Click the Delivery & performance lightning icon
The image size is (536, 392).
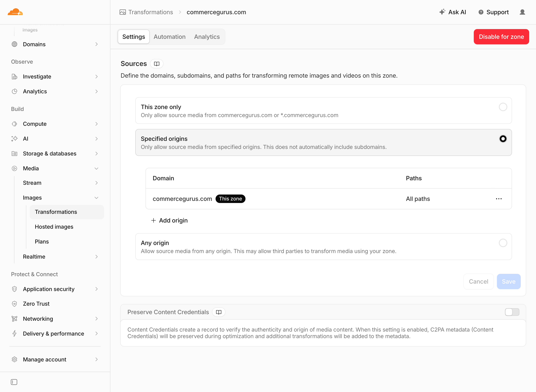(x=14, y=333)
